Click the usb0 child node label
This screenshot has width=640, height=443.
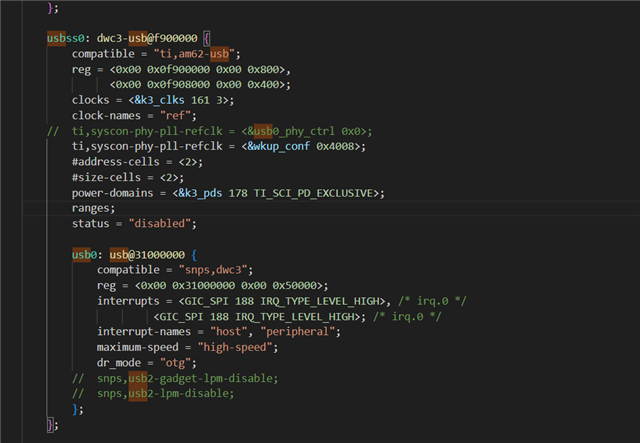coord(84,255)
